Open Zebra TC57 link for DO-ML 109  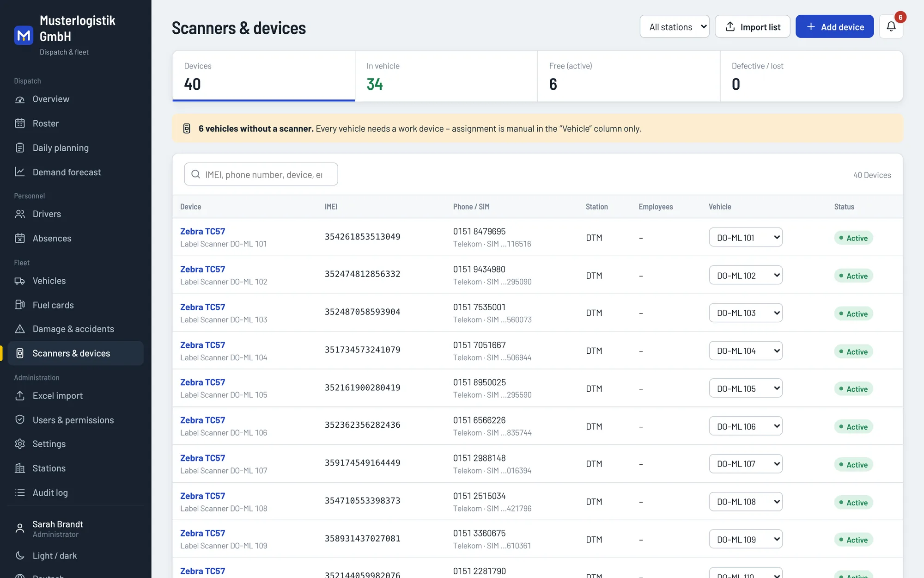pyautogui.click(x=202, y=533)
